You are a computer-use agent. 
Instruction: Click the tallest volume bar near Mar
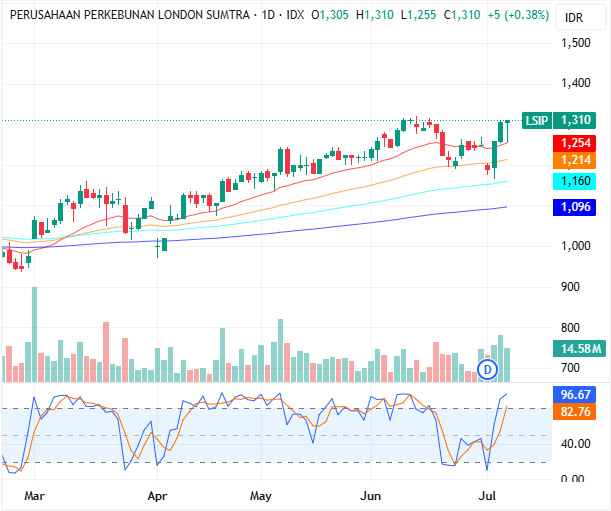(34, 334)
